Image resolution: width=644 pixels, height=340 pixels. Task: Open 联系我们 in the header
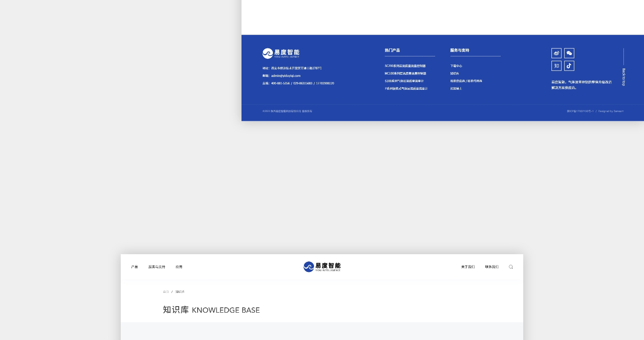(x=491, y=267)
